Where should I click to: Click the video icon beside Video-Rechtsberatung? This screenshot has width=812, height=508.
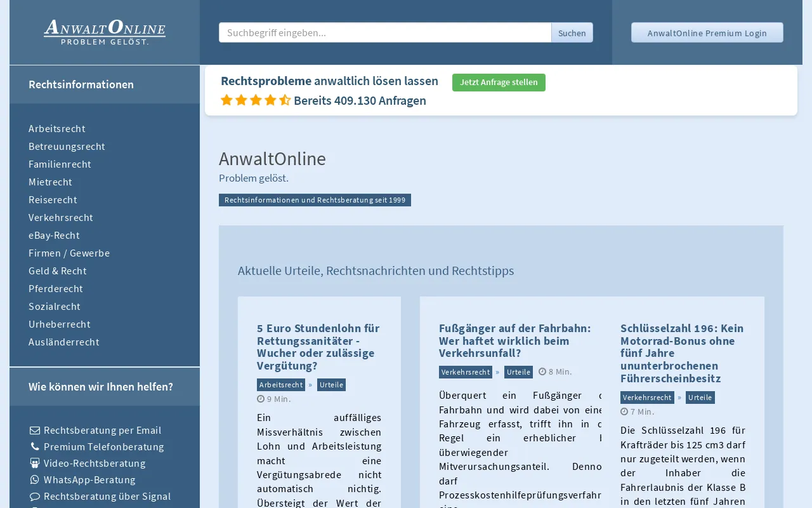[35, 464]
